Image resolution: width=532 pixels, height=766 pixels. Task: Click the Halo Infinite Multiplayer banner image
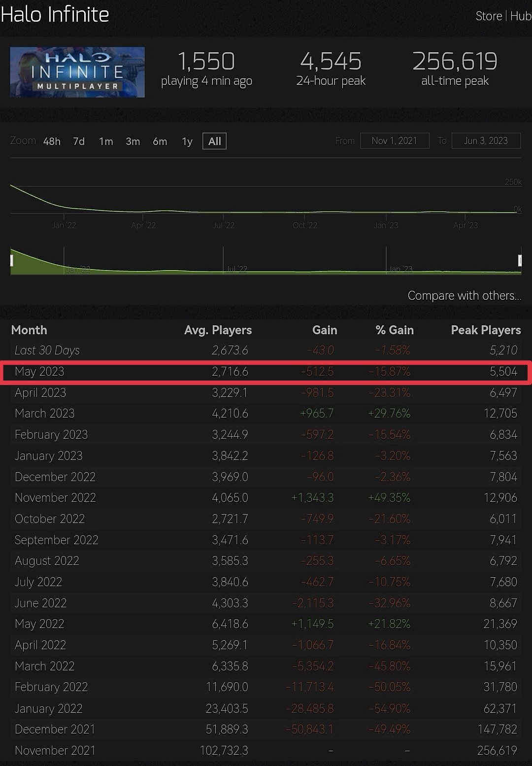[x=77, y=72]
